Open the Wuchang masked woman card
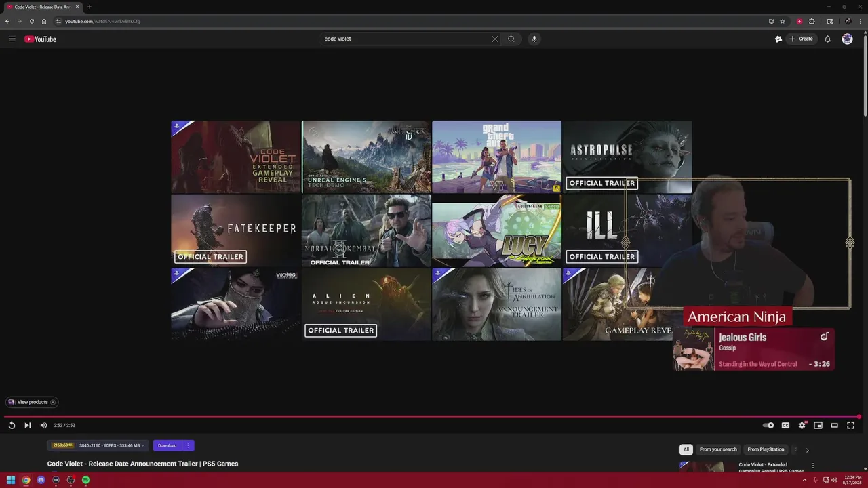The height and width of the screenshot is (488, 868). [x=235, y=304]
